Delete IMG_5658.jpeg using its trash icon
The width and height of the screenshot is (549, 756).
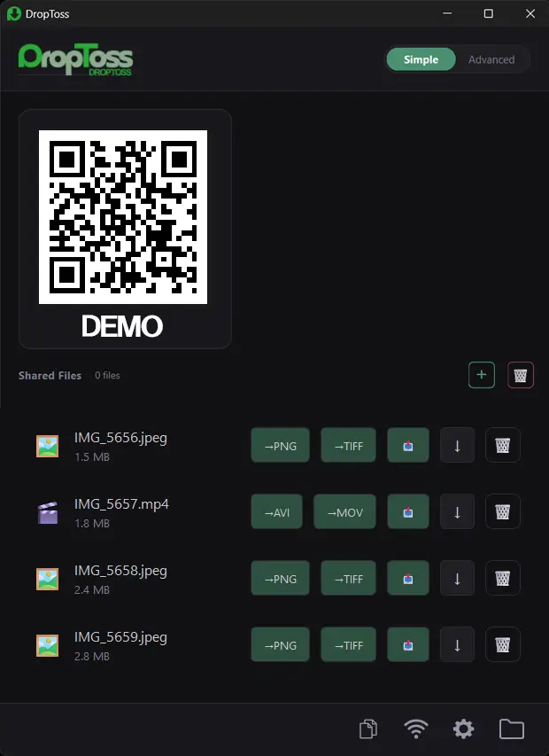pyautogui.click(x=503, y=578)
